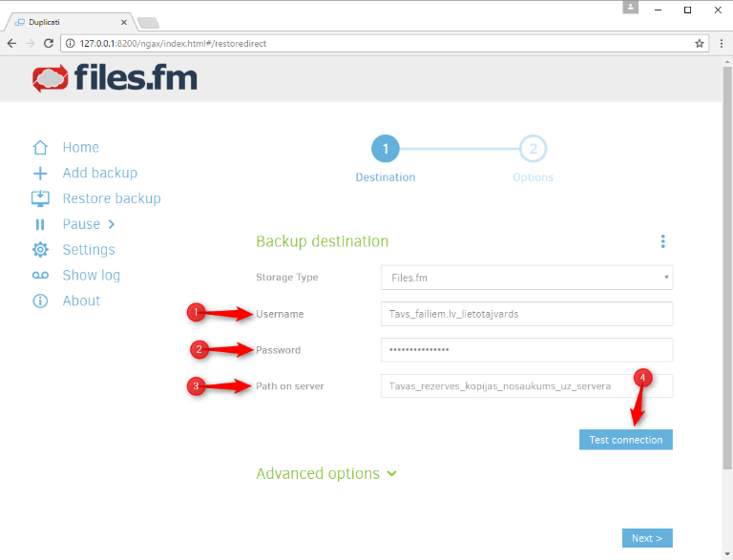Reload the page with refresh icon
This screenshot has width=733, height=560.
[48, 44]
